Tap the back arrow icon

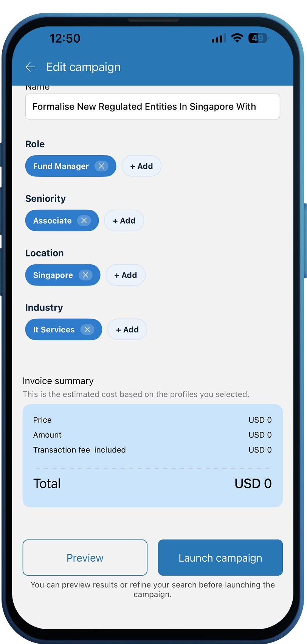tap(30, 67)
